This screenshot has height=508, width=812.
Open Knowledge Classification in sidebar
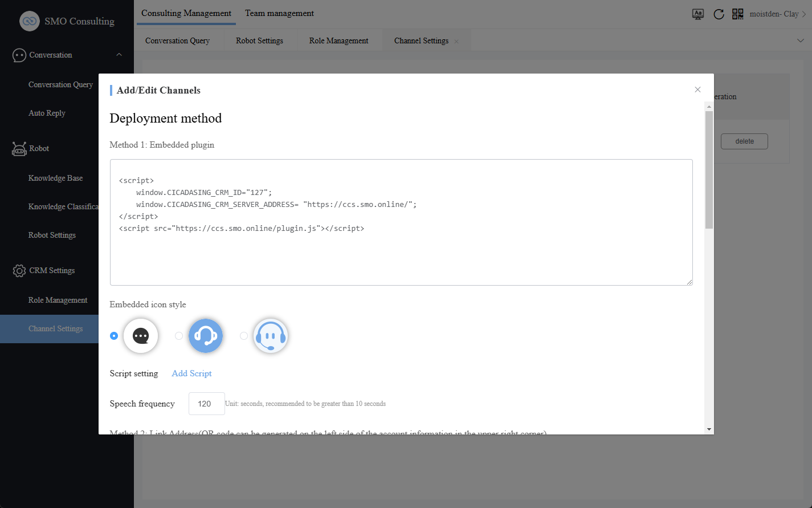(x=63, y=206)
